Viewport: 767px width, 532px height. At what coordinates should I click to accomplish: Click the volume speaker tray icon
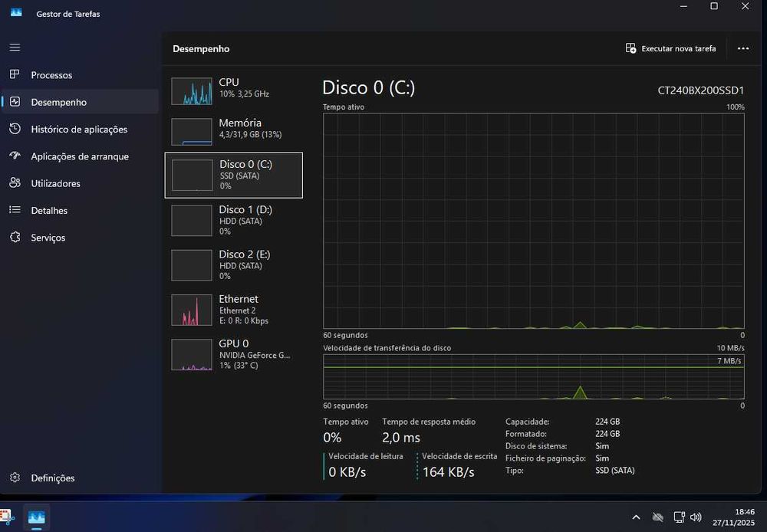pyautogui.click(x=696, y=517)
